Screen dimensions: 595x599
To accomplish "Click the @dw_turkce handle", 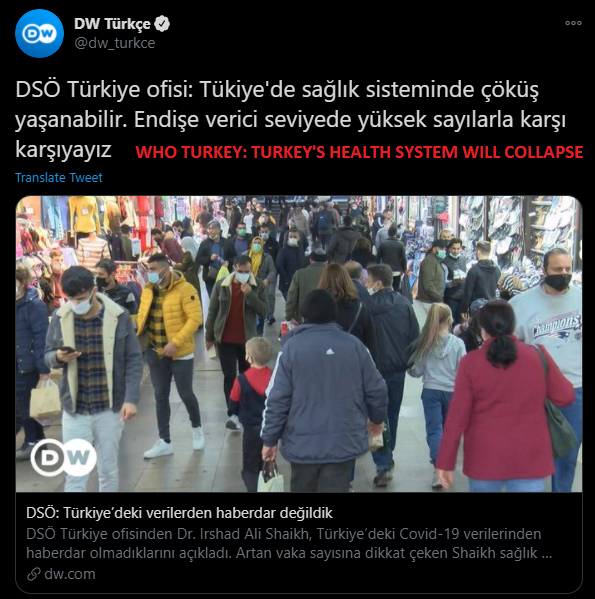I will coord(115,43).
